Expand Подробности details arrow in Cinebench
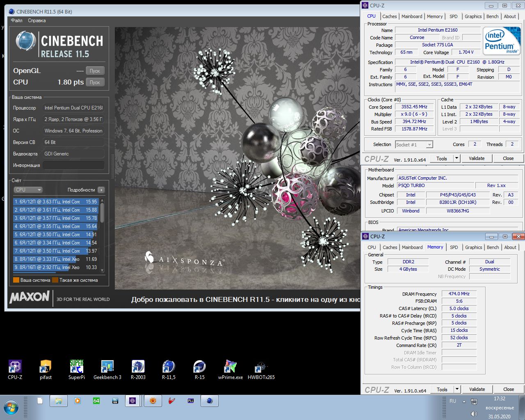 pos(101,190)
